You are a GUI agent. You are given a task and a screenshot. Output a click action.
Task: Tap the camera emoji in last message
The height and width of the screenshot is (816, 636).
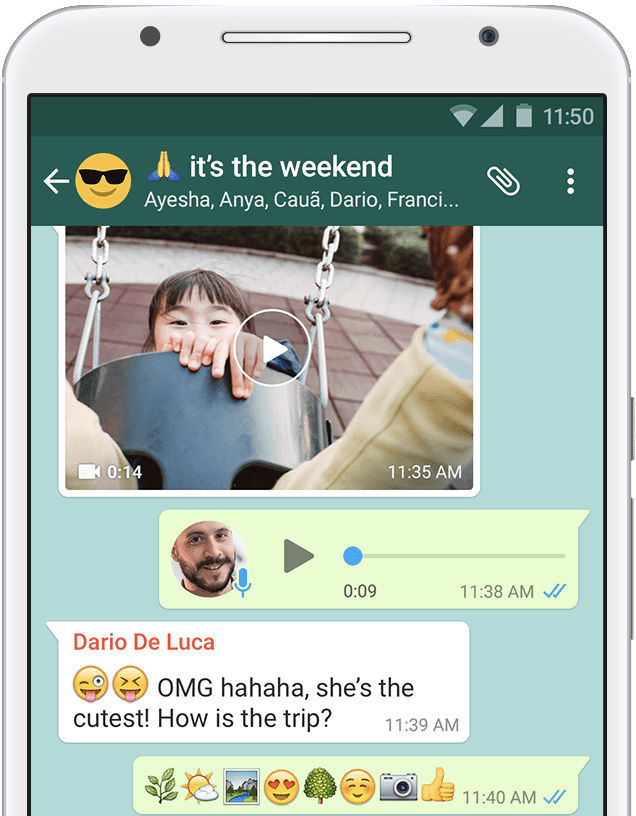(397, 786)
